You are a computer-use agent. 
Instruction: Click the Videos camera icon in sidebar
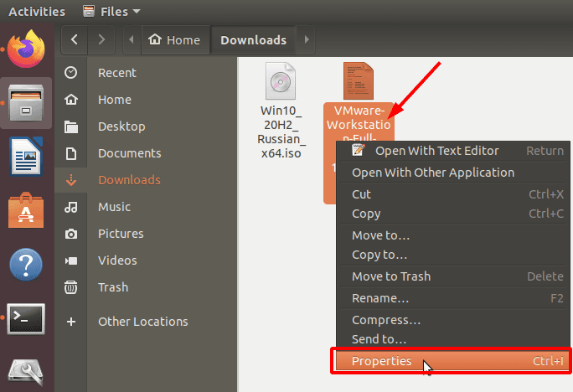[71, 260]
